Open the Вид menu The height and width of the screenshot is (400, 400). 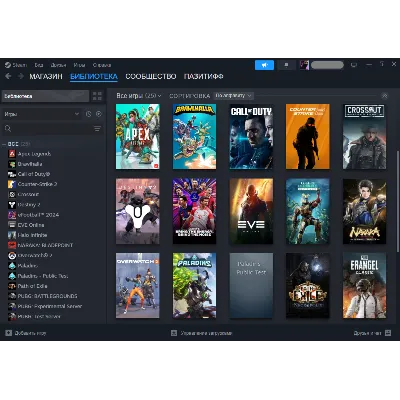point(39,65)
